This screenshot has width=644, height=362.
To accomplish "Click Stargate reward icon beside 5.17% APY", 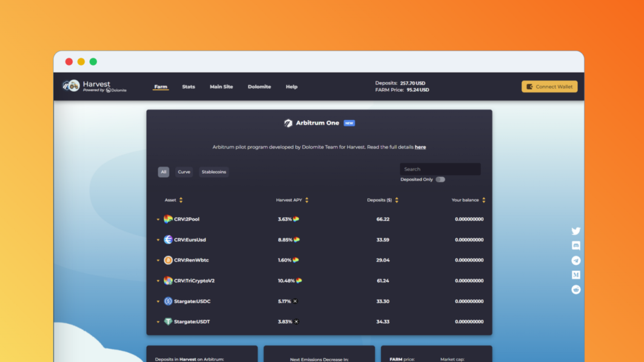I will click(x=295, y=301).
